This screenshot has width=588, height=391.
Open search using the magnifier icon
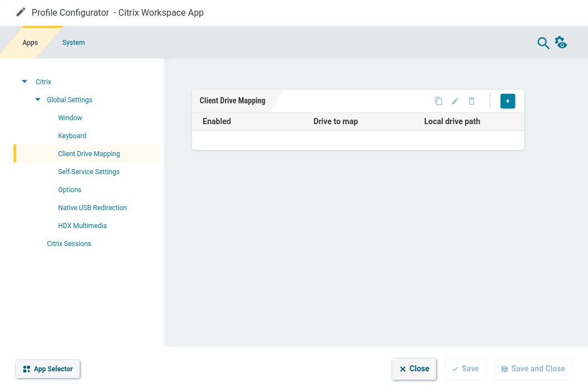(543, 43)
